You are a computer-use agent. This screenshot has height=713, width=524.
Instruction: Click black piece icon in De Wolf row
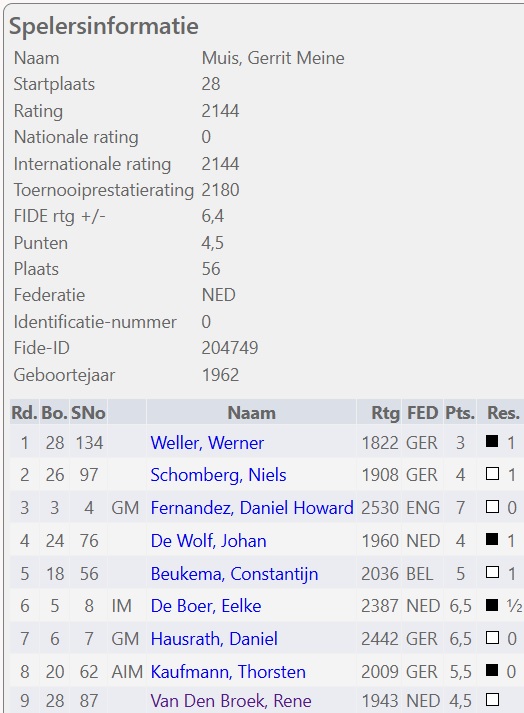[x=492, y=539]
